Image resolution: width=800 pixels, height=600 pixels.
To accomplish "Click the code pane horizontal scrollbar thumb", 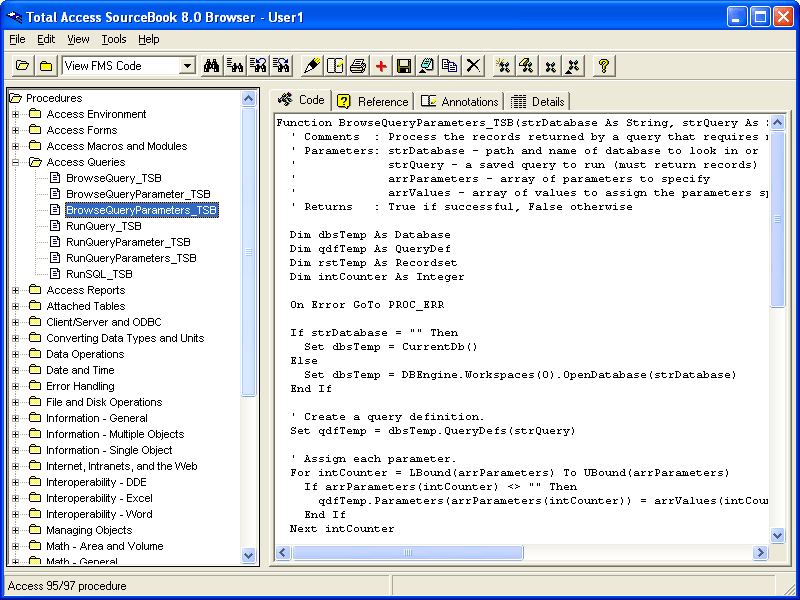I will point(407,553).
